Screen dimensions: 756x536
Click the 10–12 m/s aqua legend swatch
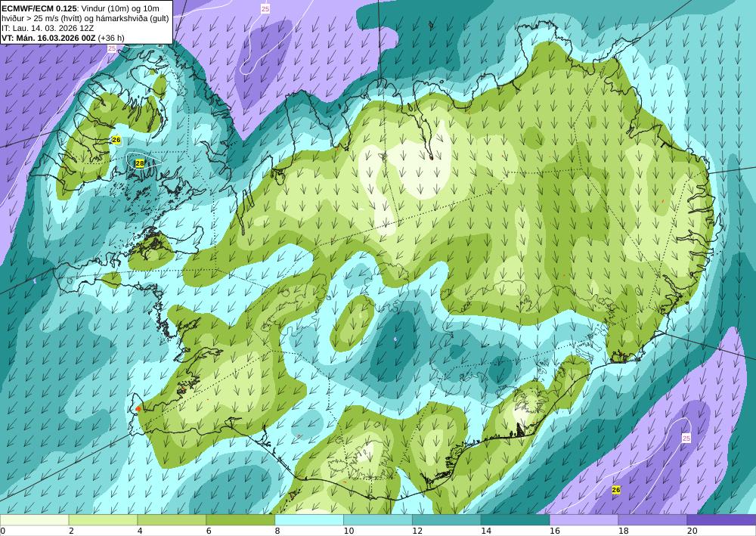(377, 520)
